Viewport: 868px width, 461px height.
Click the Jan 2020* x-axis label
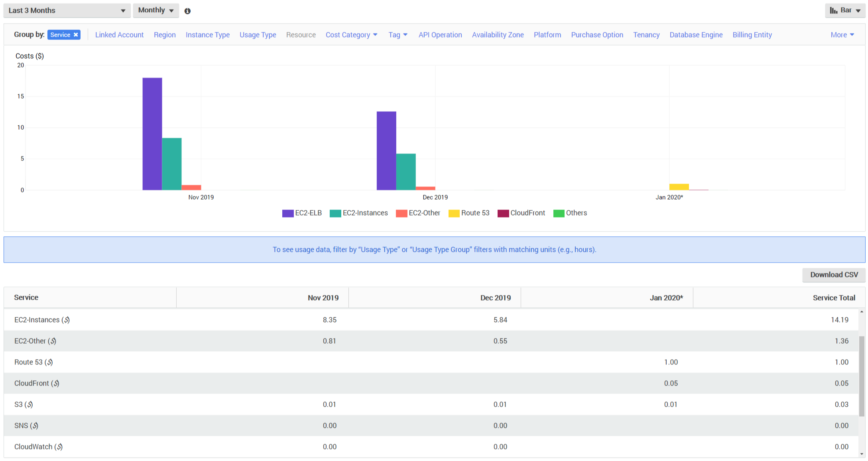pos(669,197)
